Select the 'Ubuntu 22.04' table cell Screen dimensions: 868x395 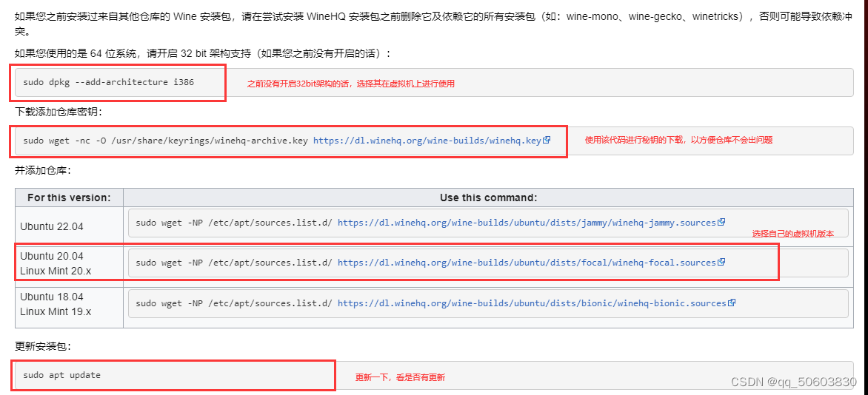[x=69, y=226]
